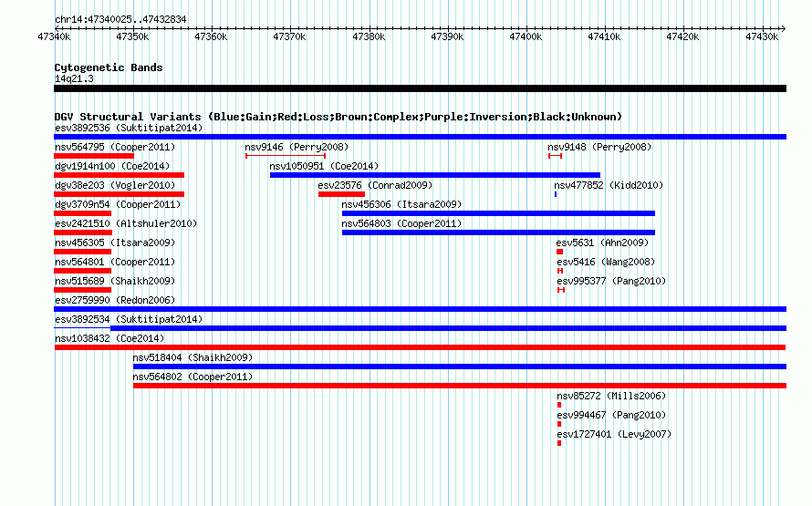
Task: Click the black 14q21.3 cytogenetic band bar
Action: [420, 88]
